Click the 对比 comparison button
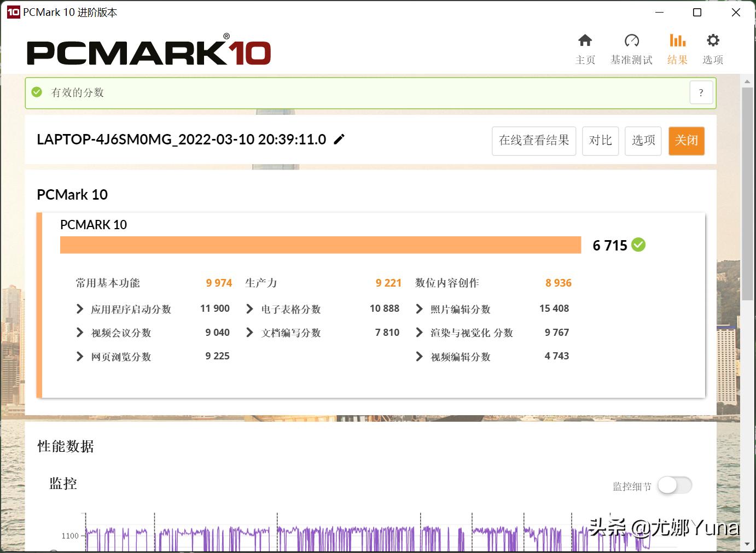This screenshot has height=553, width=756. 600,141
